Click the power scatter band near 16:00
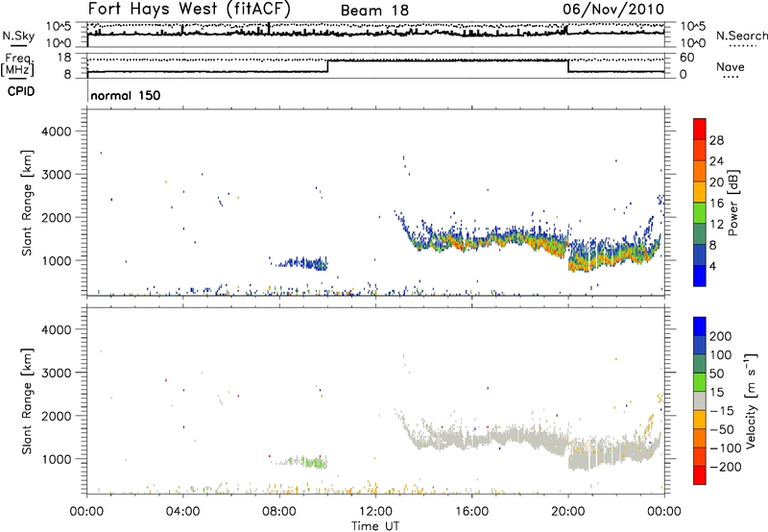 [x=471, y=242]
